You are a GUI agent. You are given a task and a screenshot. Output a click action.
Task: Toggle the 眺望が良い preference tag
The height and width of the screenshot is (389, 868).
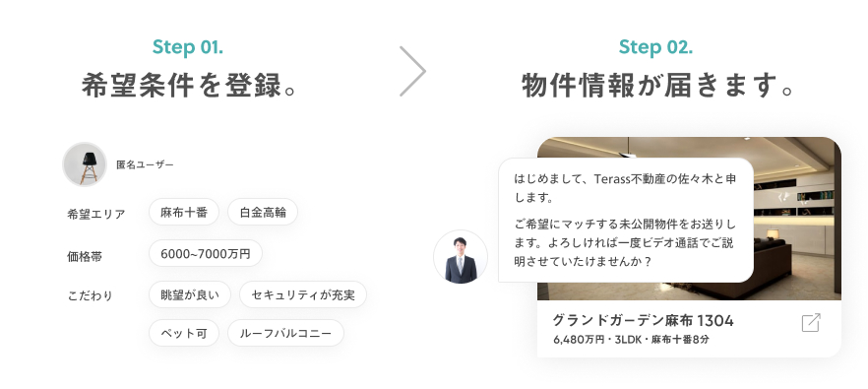(190, 294)
